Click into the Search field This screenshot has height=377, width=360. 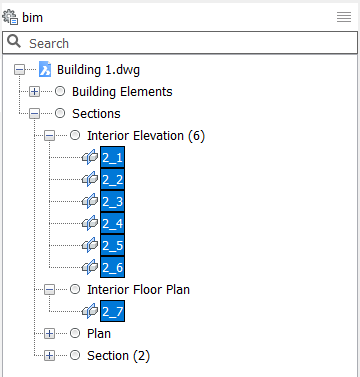pos(180,43)
